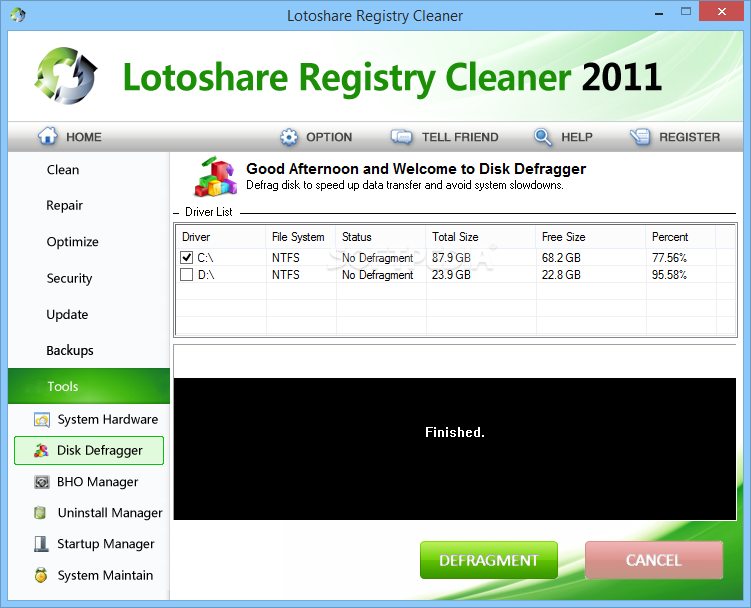
Task: Click the 95.58% percent cell
Action: pos(669,275)
